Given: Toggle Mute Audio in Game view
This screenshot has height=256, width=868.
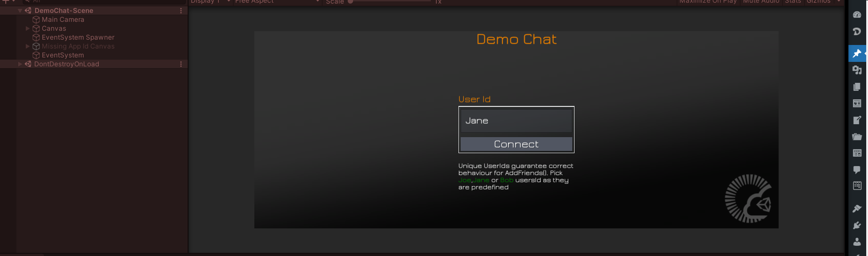Looking at the screenshot, I should pos(761,2).
